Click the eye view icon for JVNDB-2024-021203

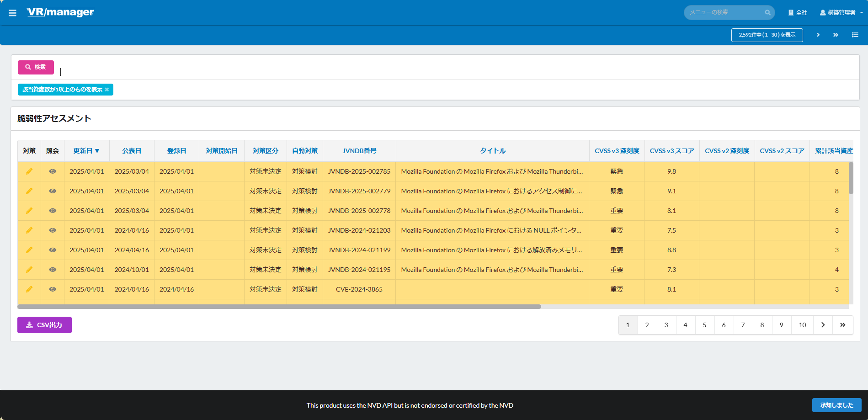pyautogui.click(x=53, y=230)
